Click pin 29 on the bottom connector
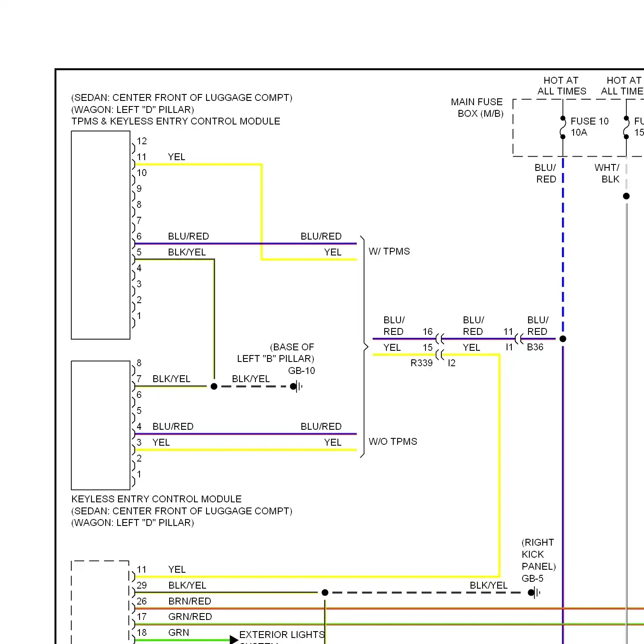 pyautogui.click(x=142, y=586)
